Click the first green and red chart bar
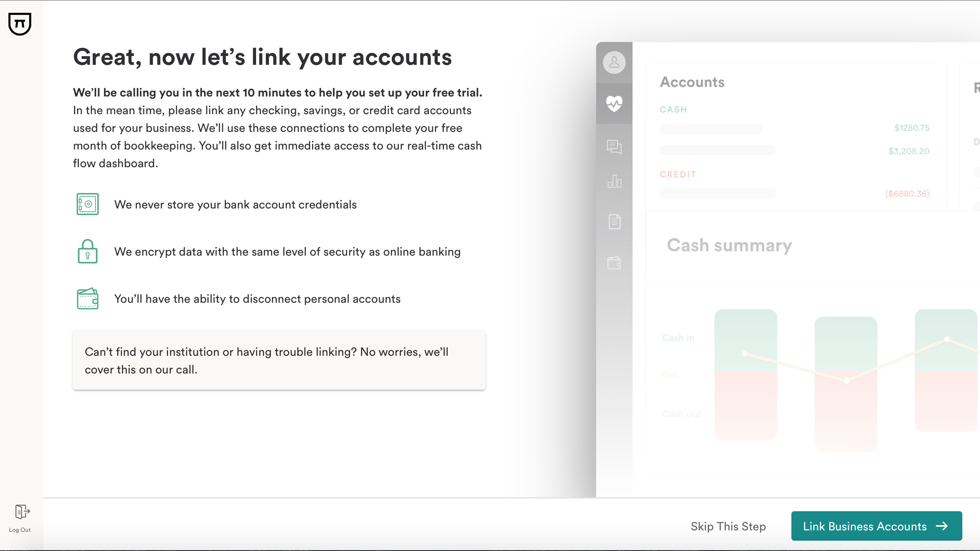 pos(746,375)
